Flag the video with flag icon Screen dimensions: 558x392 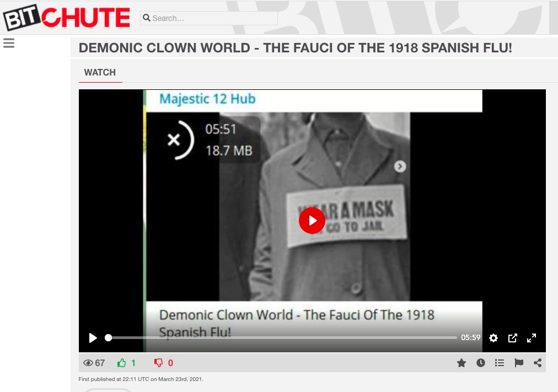click(519, 363)
